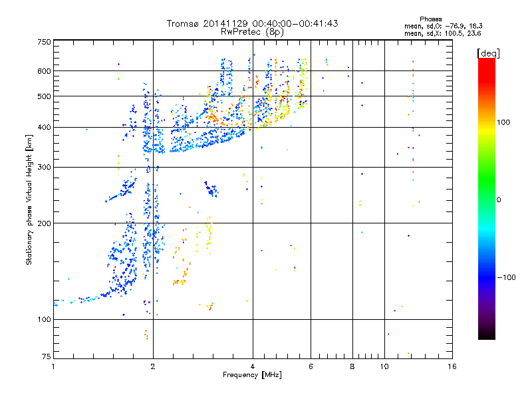Viewport: 532px width, 399px height.
Task: Click the y-axis tick label "600"
Action: [x=44, y=71]
